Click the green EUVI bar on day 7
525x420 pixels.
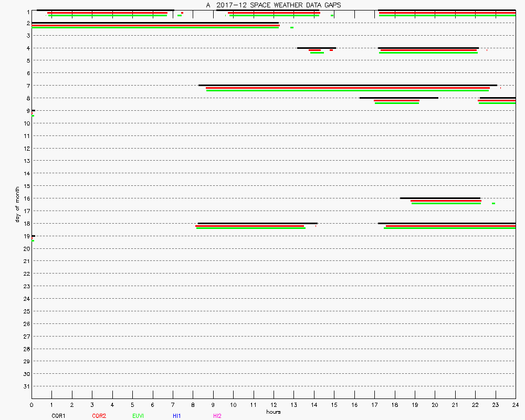point(348,91)
